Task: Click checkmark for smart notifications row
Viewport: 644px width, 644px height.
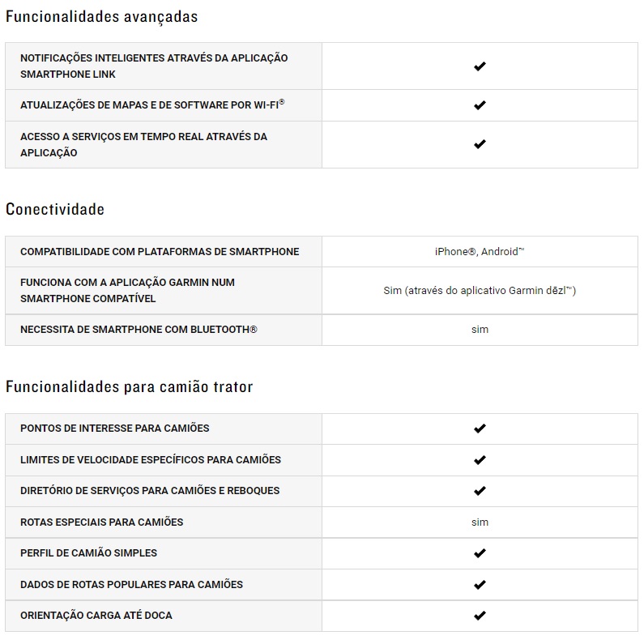Action: point(480,66)
